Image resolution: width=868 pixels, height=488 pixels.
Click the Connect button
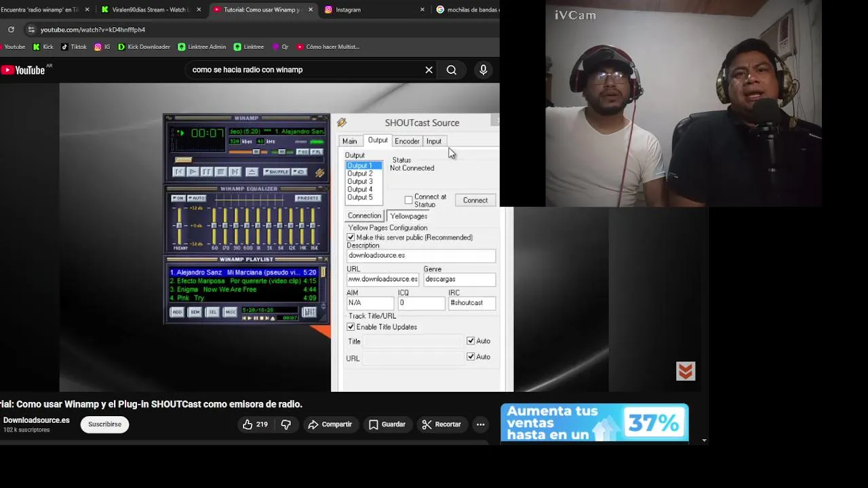pos(475,200)
